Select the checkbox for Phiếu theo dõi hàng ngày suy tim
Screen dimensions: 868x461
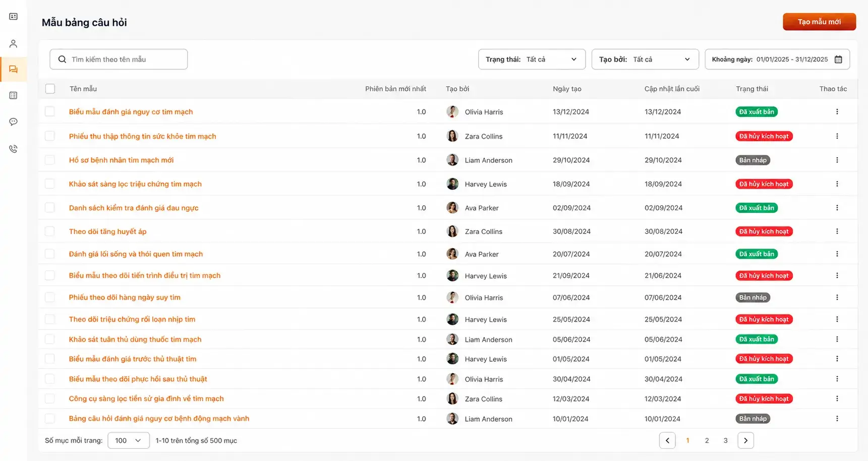coord(50,298)
